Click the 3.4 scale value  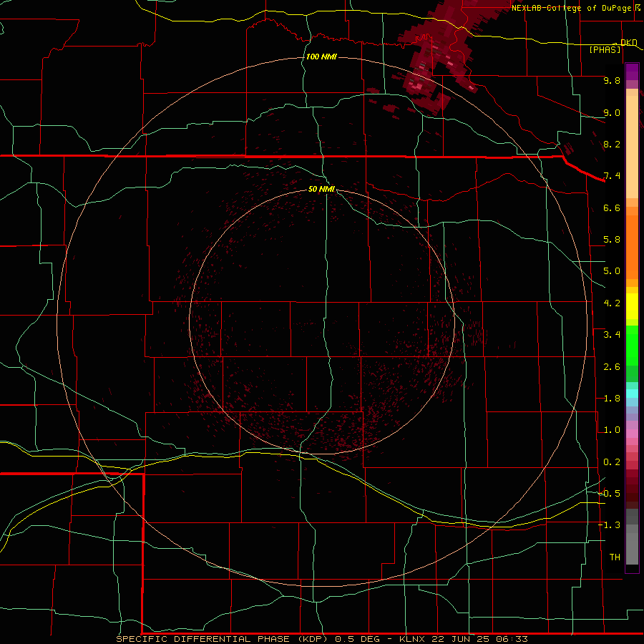click(612, 335)
